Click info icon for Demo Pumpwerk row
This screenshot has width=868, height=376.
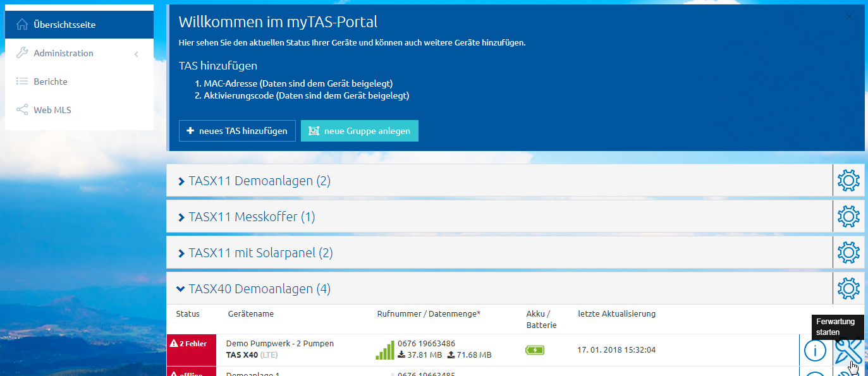click(x=815, y=350)
